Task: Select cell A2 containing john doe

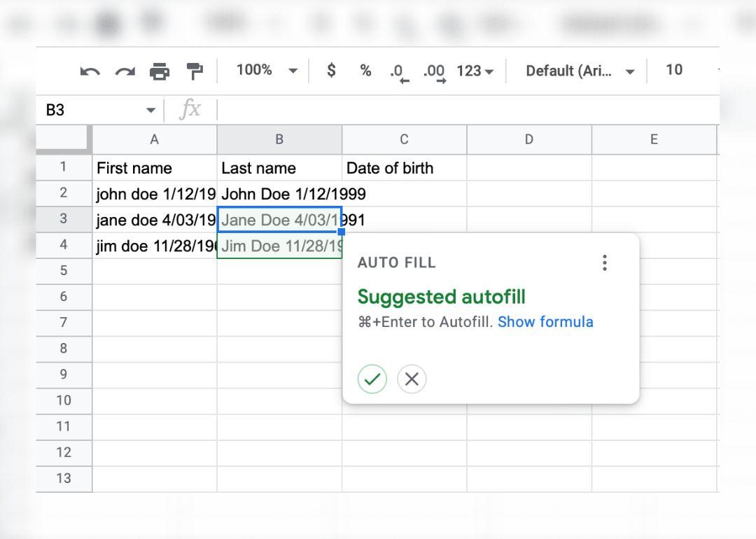Action: coord(155,194)
